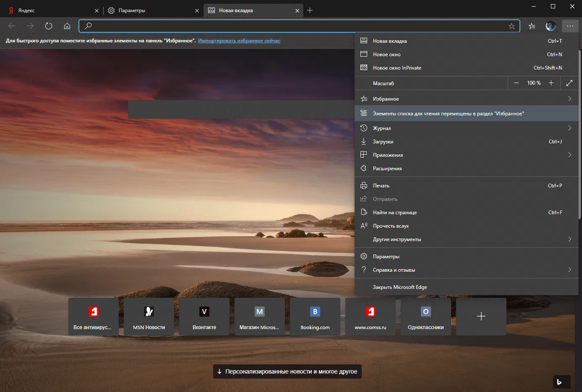Click Персонализированные новости и многое другое button
This screenshot has height=392, width=582.
coord(287,371)
